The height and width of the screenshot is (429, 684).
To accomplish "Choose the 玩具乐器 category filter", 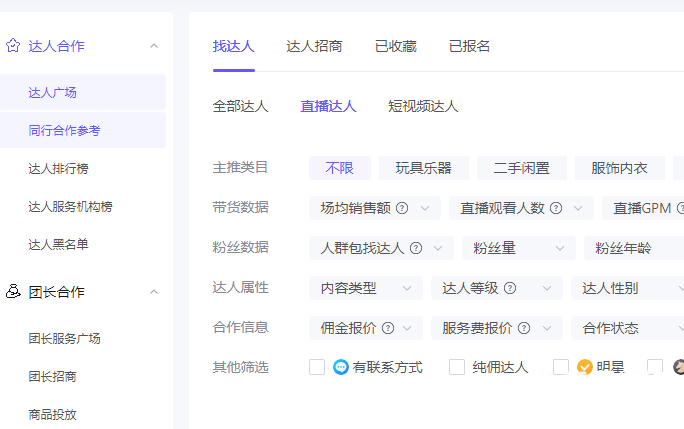I will click(x=424, y=168).
